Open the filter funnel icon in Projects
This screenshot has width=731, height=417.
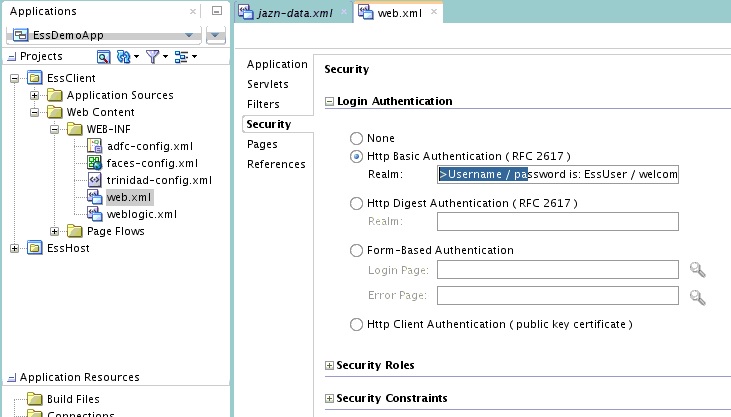pos(152,57)
